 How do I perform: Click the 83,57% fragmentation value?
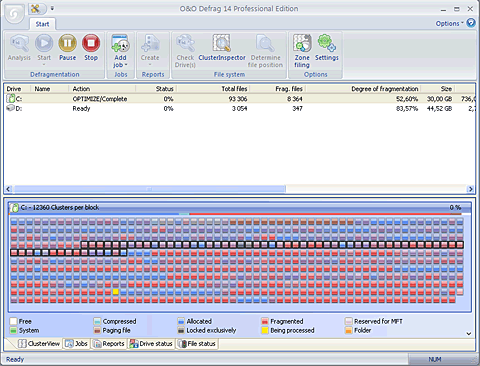tap(407, 108)
